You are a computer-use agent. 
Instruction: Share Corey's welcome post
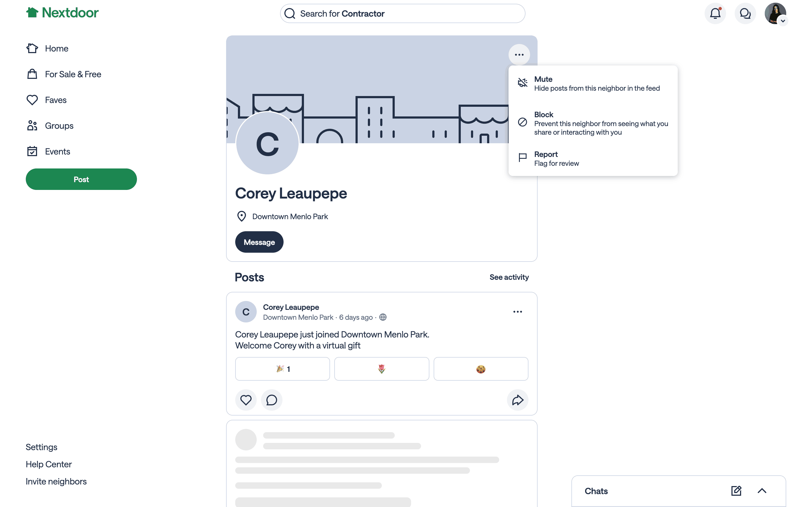pyautogui.click(x=517, y=400)
